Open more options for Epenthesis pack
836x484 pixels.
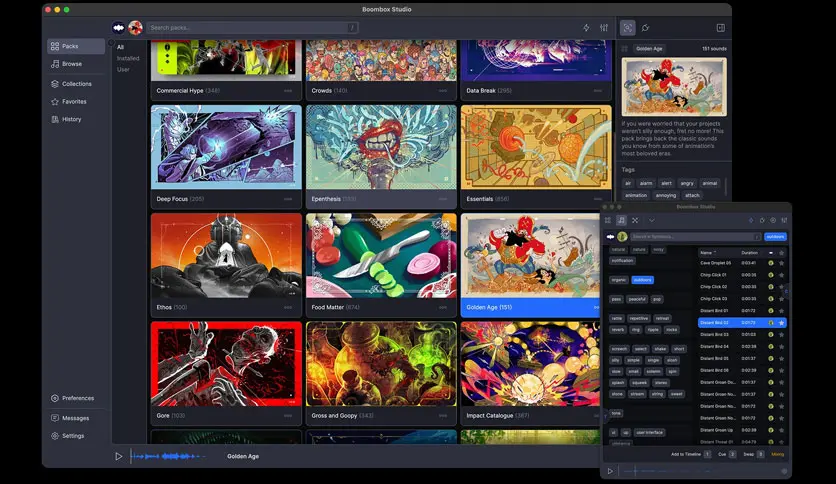tap(443, 199)
